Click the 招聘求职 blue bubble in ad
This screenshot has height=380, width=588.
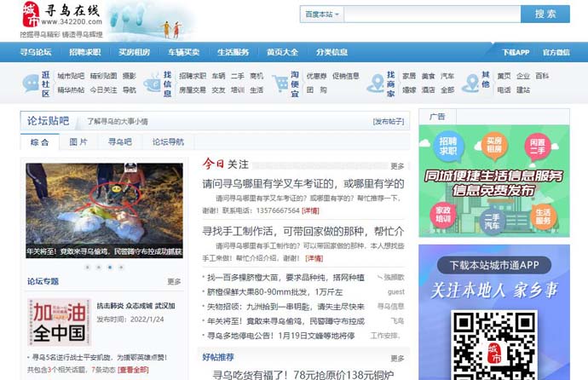(447, 146)
